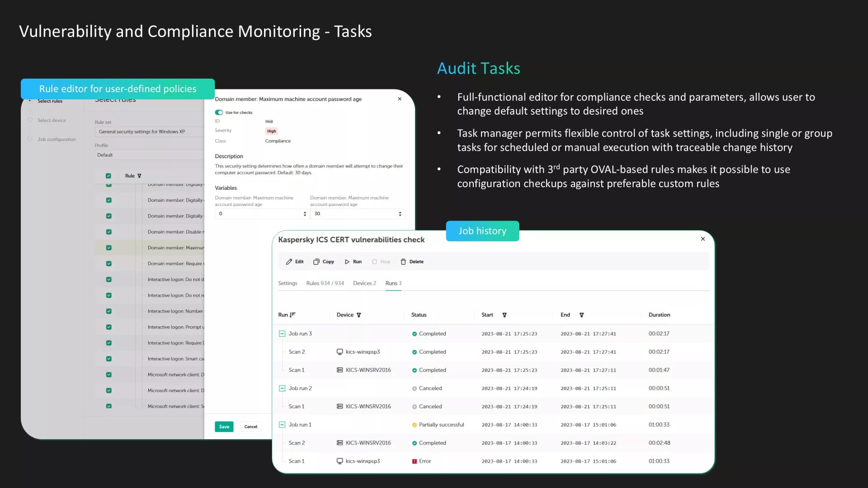
Task: Click the server icon of Job run 2 Scan 1
Action: coord(340,407)
